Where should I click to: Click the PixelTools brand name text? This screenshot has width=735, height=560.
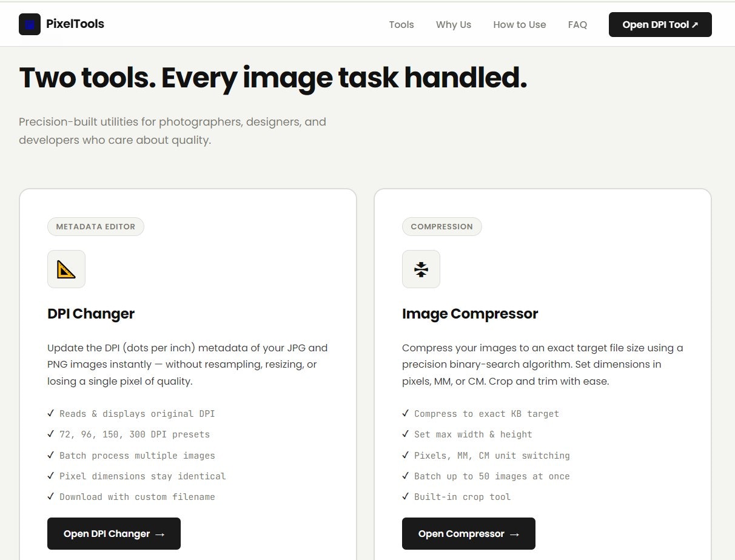coord(75,24)
